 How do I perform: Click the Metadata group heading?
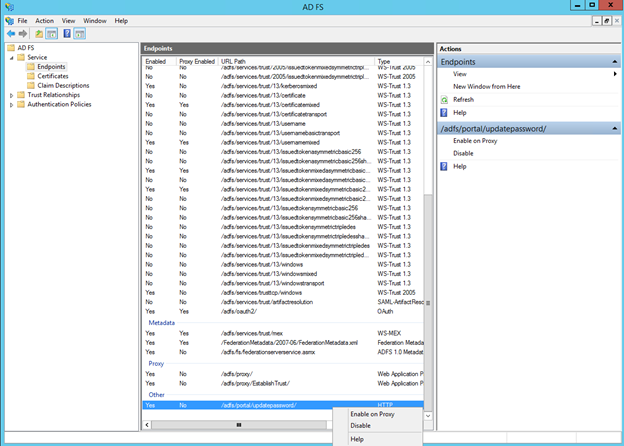[162, 323]
